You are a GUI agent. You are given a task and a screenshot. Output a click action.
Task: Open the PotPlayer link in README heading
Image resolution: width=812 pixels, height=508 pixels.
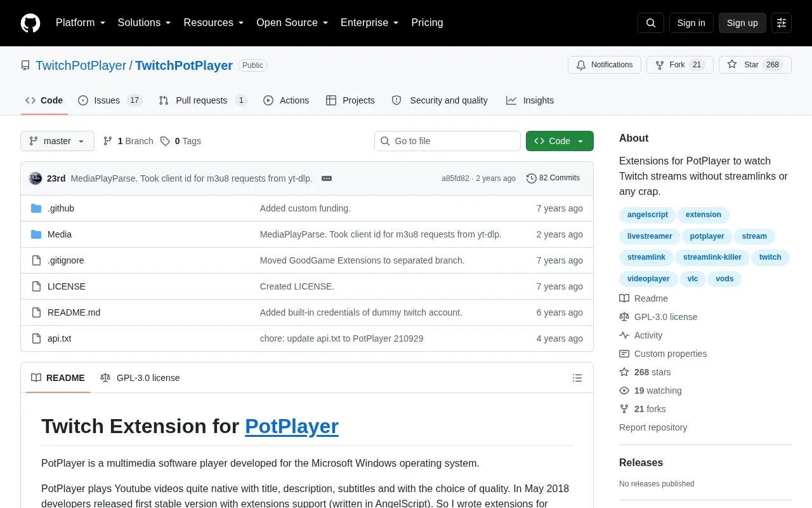(292, 426)
